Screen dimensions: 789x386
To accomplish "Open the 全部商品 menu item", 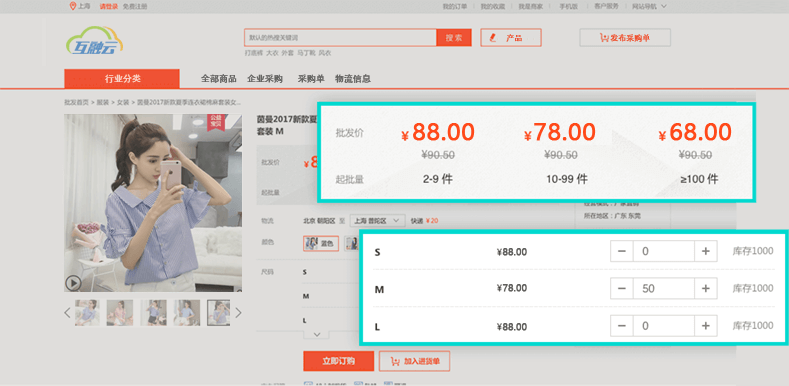I will [x=219, y=79].
